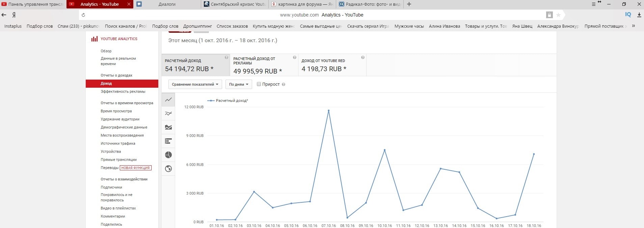Expand the По дням dropdown
The height and width of the screenshot is (228, 644).
tap(239, 84)
